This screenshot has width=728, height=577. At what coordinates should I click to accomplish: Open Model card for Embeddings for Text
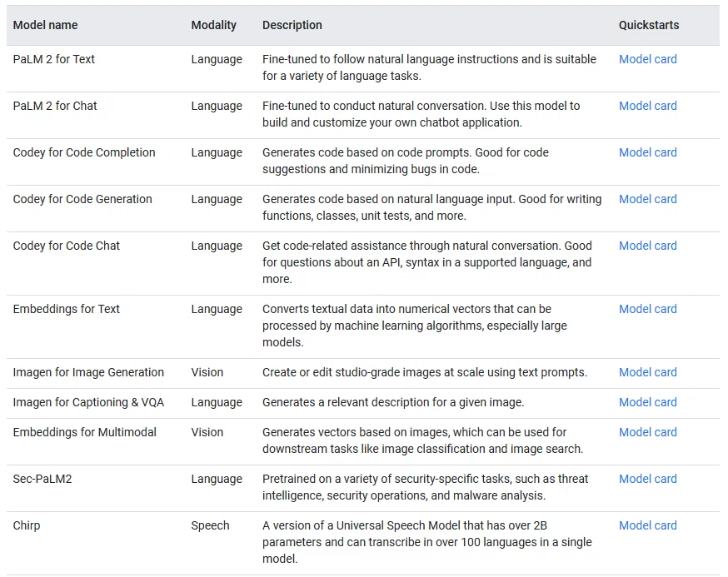click(648, 309)
